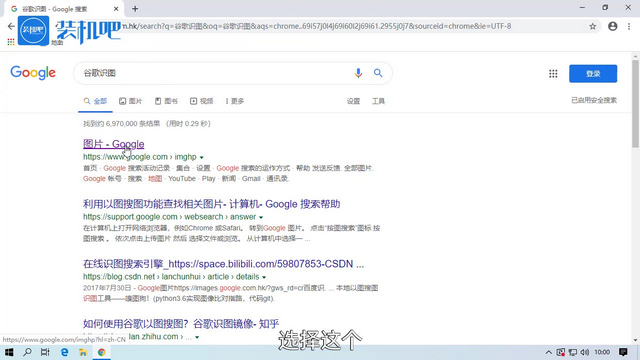
Task: Expand the 更多 more menu
Action: click(x=235, y=101)
